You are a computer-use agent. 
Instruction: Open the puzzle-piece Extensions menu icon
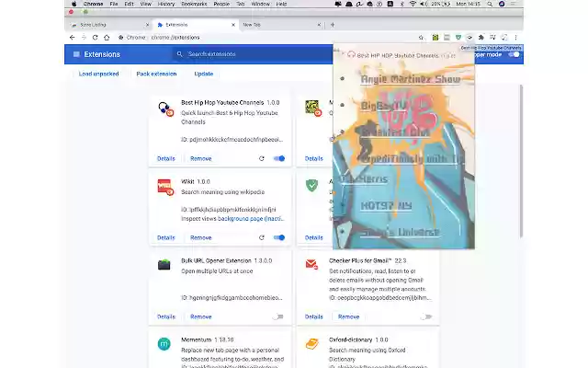[x=481, y=38]
